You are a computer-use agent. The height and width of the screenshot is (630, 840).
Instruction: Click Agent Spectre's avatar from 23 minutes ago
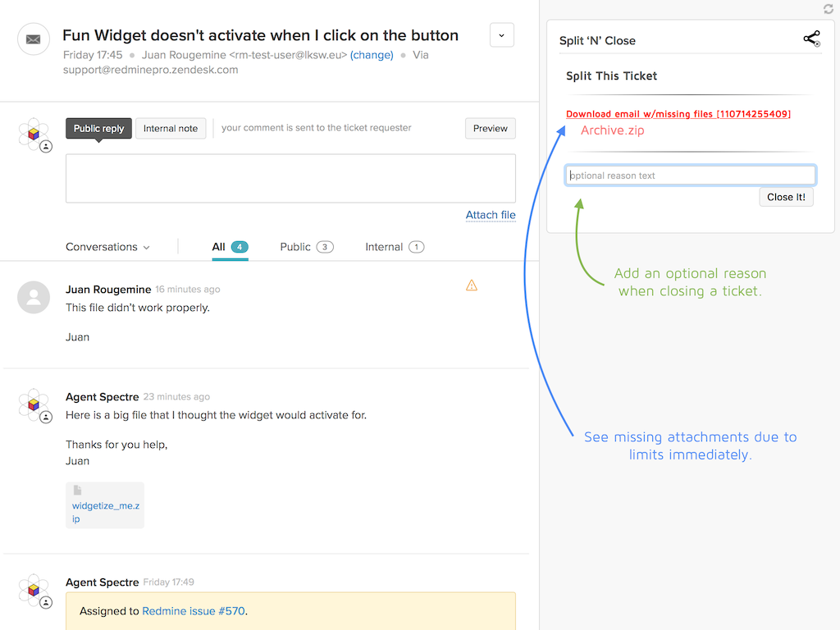tap(34, 405)
